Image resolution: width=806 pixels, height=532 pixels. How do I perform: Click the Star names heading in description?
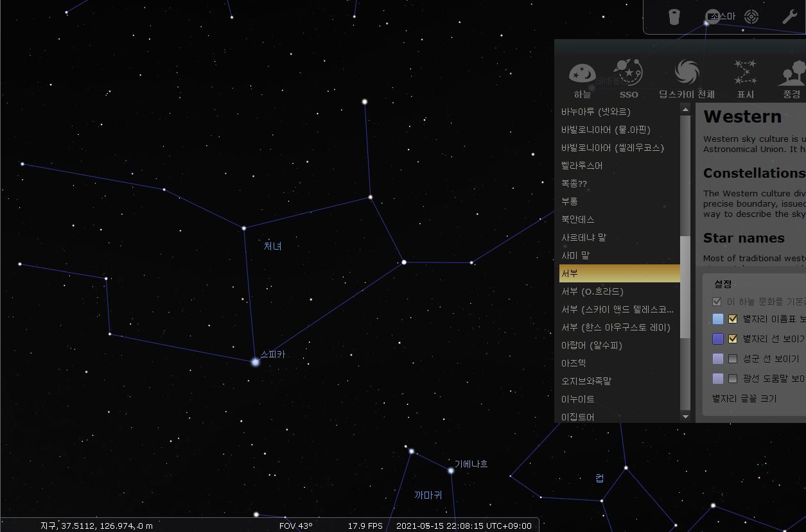coord(744,238)
